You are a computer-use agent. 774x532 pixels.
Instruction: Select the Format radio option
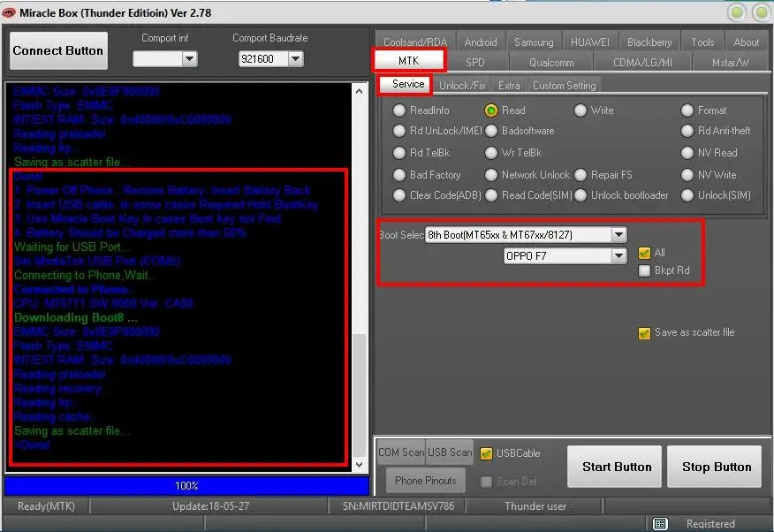(x=687, y=110)
